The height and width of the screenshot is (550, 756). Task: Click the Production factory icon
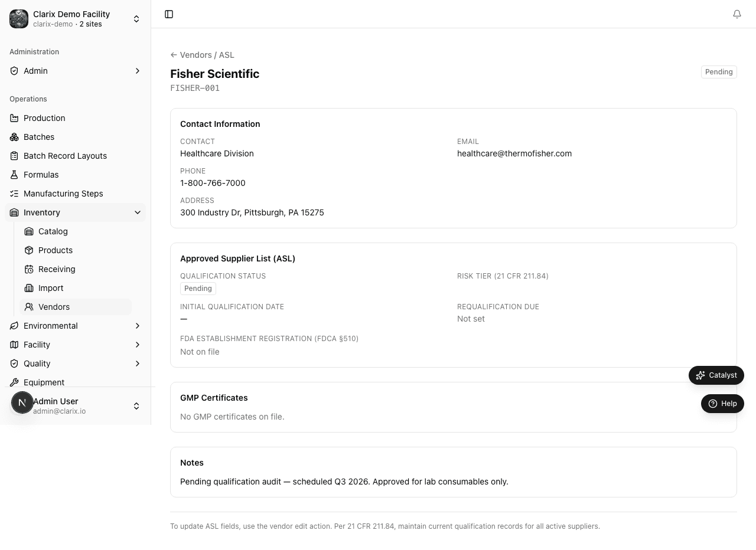tap(14, 118)
